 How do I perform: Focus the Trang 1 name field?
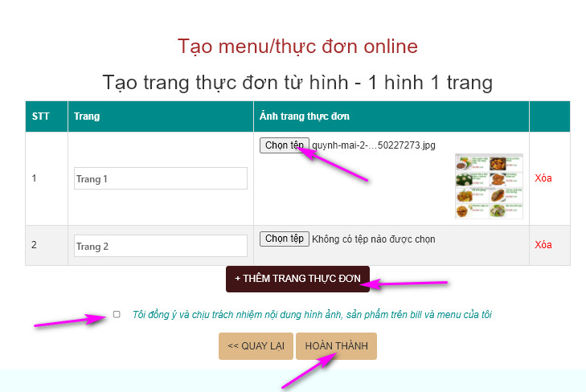tap(160, 178)
